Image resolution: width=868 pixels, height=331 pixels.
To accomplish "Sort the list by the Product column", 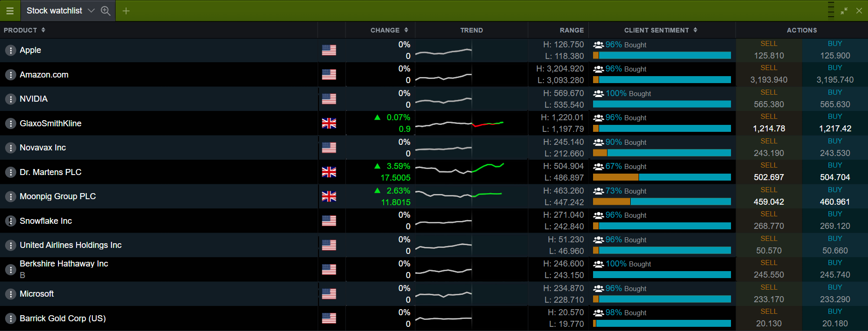I will point(24,30).
